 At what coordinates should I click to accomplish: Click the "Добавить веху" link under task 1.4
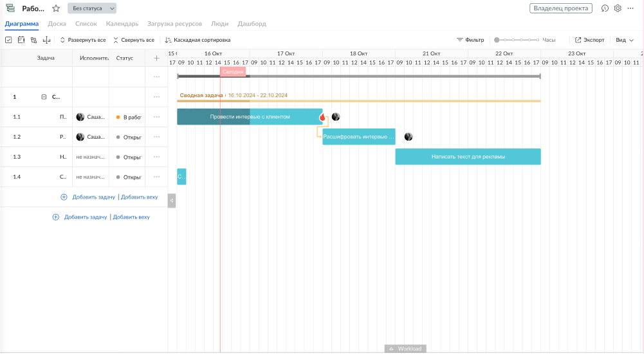point(139,197)
